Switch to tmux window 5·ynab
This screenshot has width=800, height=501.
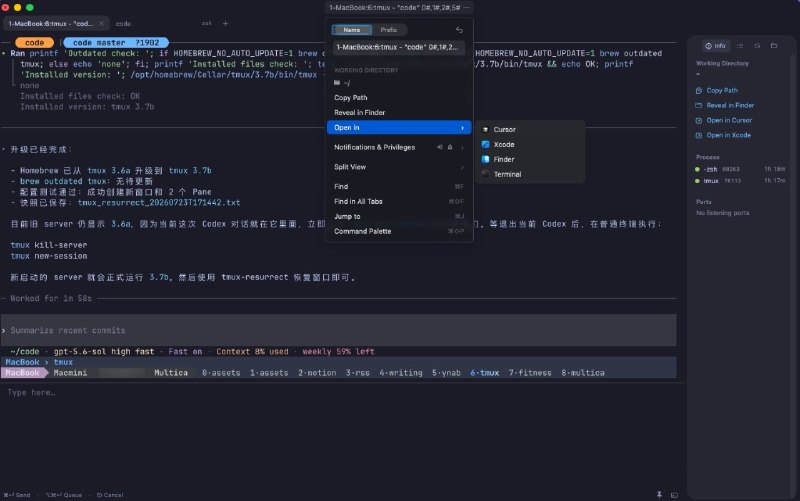pyautogui.click(x=446, y=373)
